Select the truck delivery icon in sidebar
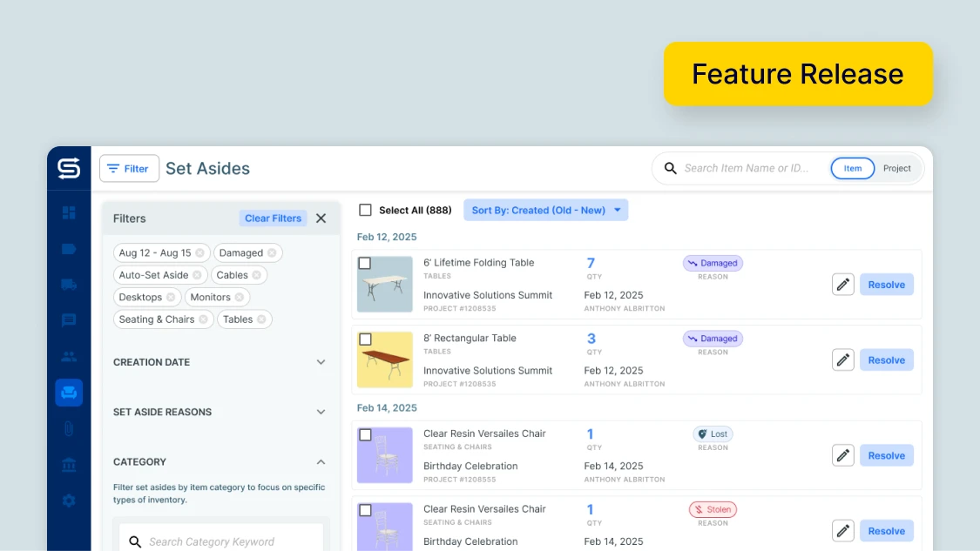Viewport: 980px width, 551px height. (x=69, y=284)
